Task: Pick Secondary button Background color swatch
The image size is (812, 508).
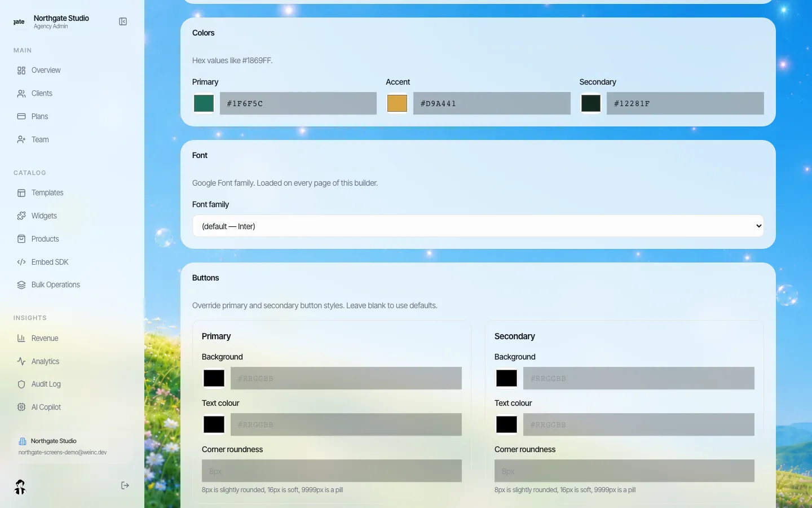Action: 506,378
